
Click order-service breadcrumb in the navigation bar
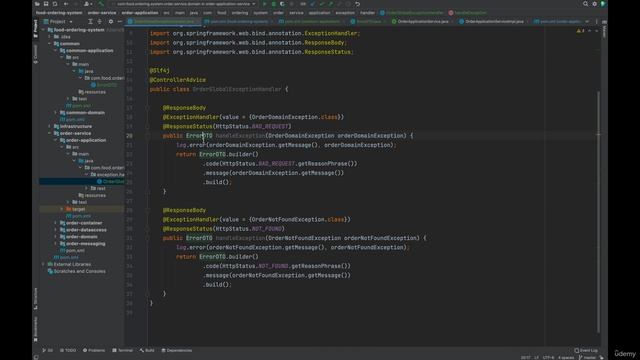tap(102, 13)
